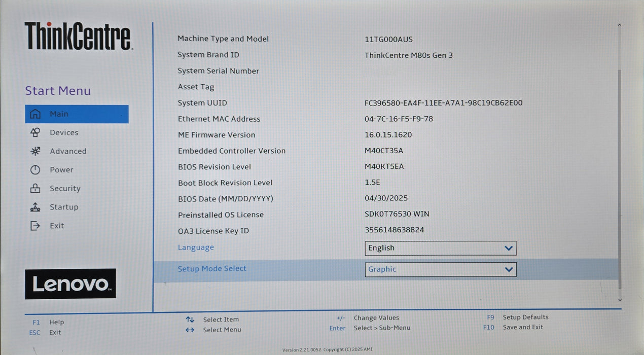This screenshot has height=355, width=644.
Task: Click the Language setting label
Action: pyautogui.click(x=196, y=247)
